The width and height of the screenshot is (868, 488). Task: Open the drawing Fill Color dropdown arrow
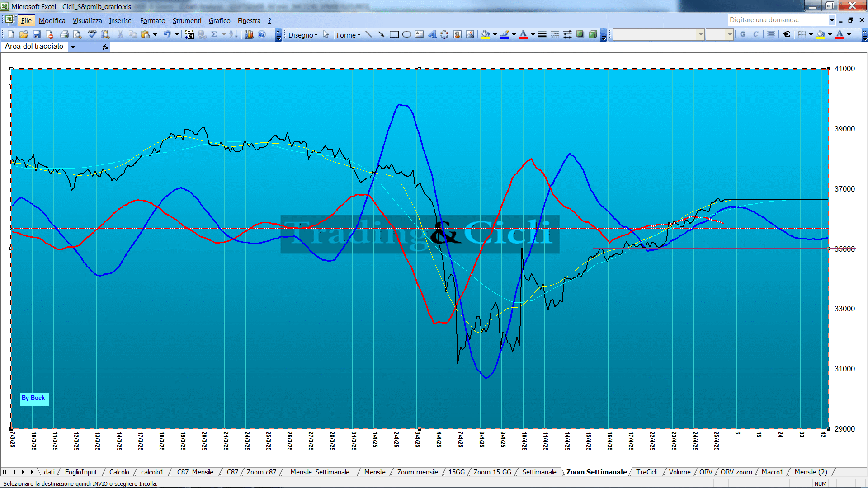tap(495, 34)
